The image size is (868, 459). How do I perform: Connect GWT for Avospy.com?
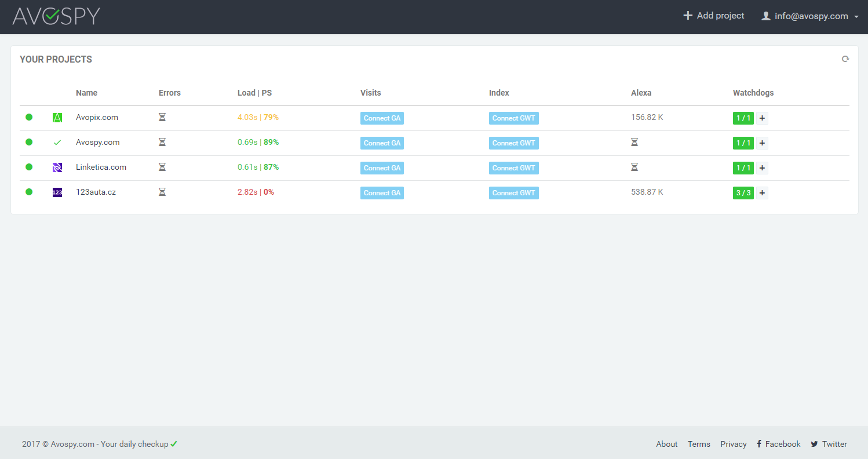(x=514, y=143)
